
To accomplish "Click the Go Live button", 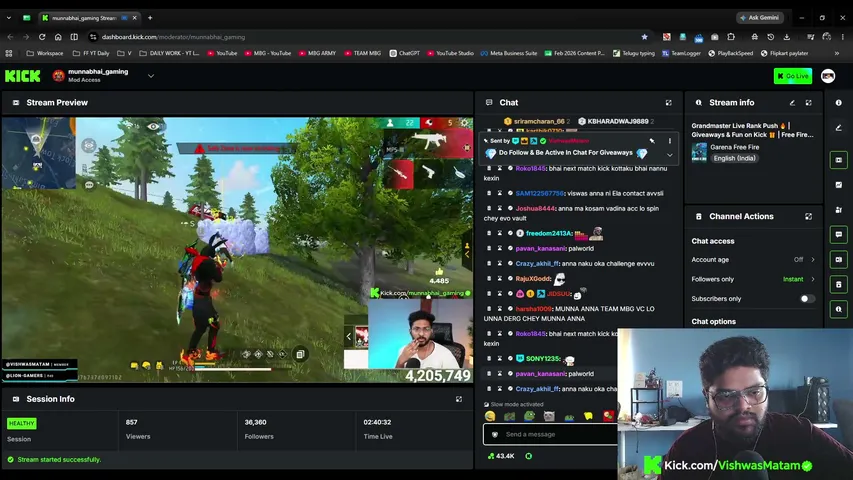I will (793, 76).
